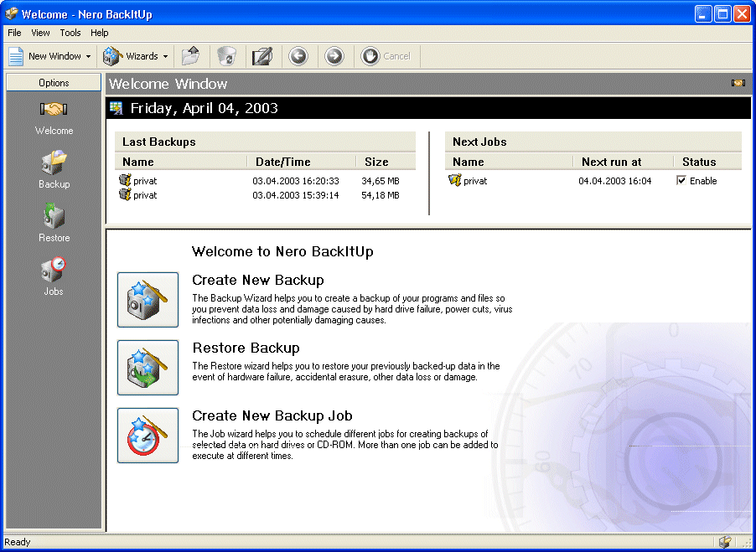Click the 34,65 MB size cell
756x552 pixels.
point(381,181)
